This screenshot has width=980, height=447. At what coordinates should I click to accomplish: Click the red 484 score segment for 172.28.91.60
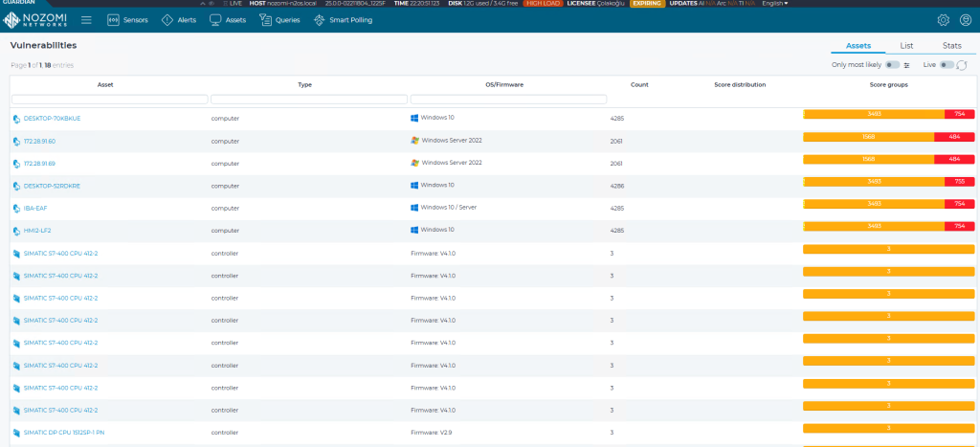(954, 136)
